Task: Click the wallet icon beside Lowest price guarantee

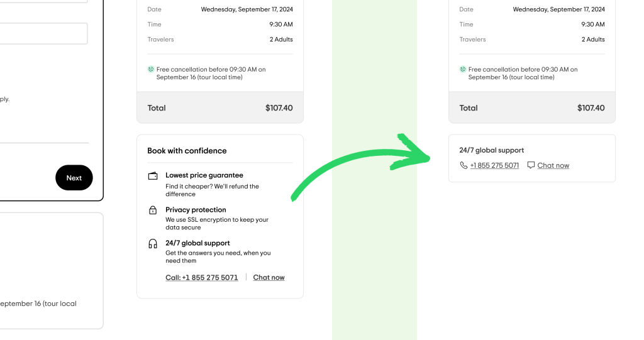Action: [x=153, y=176]
